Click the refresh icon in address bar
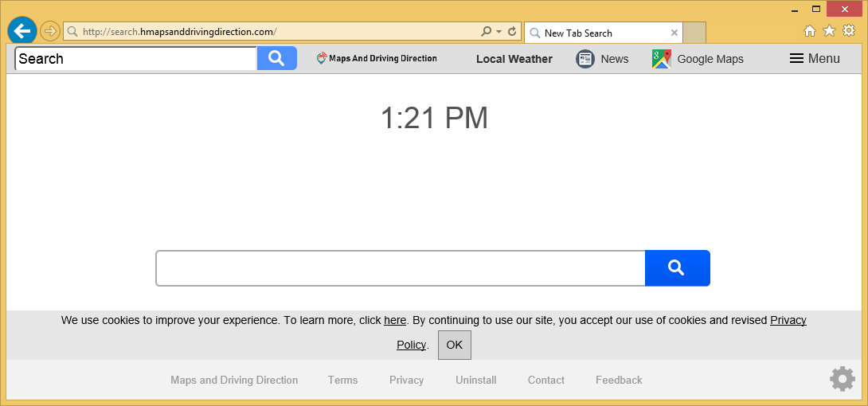 (512, 32)
